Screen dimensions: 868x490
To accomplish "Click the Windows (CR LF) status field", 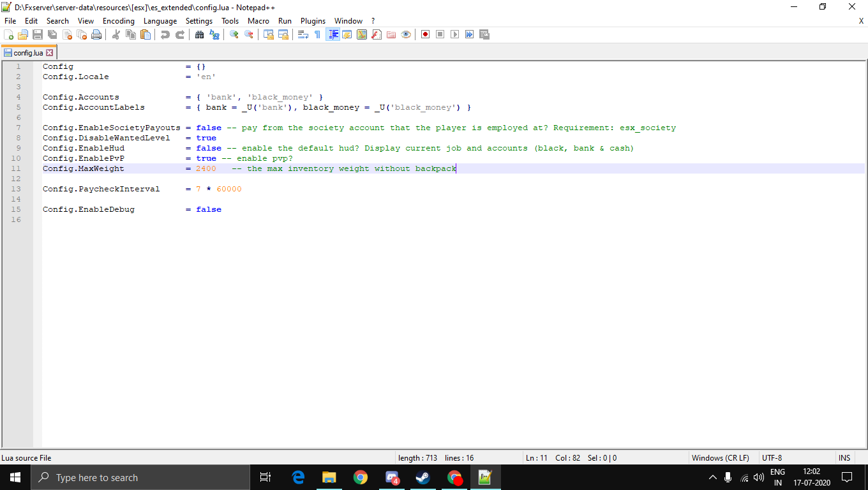I will tap(720, 457).
